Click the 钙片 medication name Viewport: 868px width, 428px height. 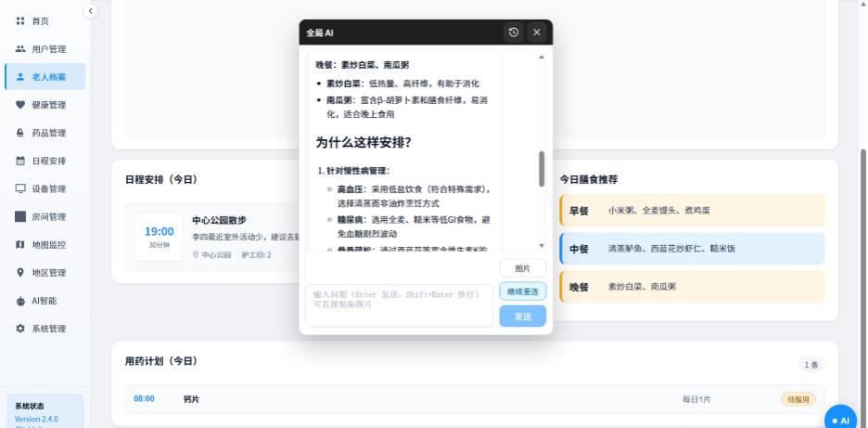point(192,399)
